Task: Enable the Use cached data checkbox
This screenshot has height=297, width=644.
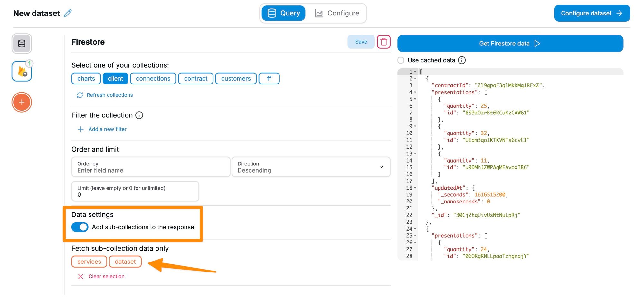Action: click(x=401, y=60)
